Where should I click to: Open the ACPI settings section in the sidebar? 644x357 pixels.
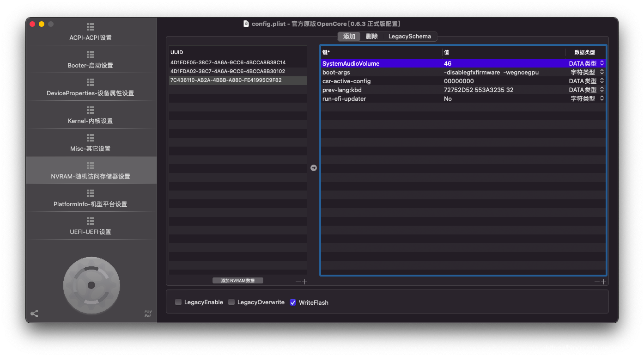[91, 31]
